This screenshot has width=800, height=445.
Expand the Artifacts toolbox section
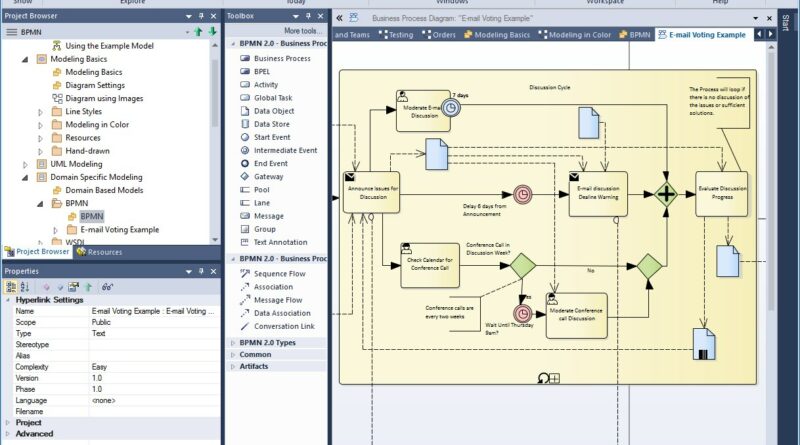233,366
